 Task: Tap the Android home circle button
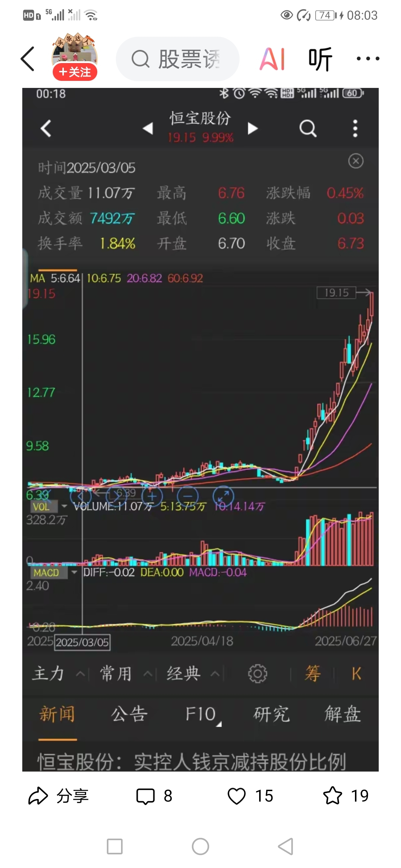coord(200,846)
